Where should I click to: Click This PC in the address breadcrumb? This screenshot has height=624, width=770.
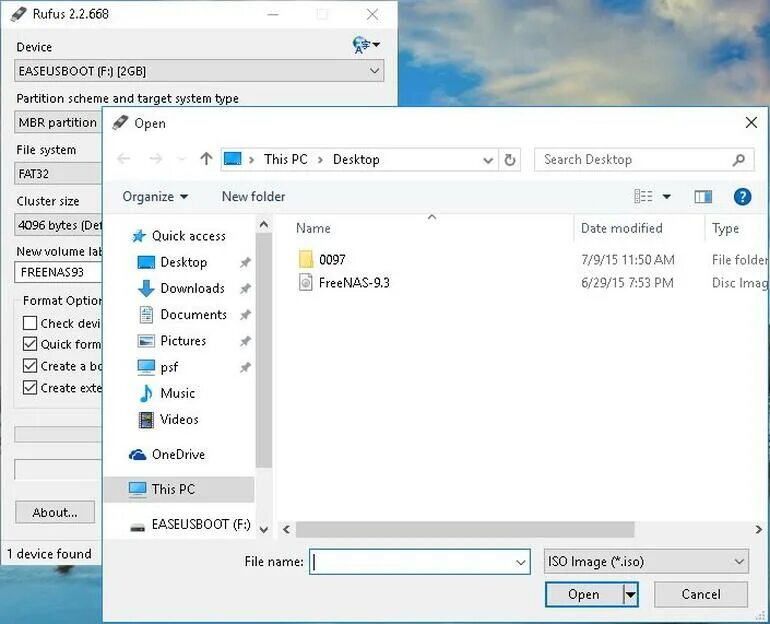click(286, 160)
